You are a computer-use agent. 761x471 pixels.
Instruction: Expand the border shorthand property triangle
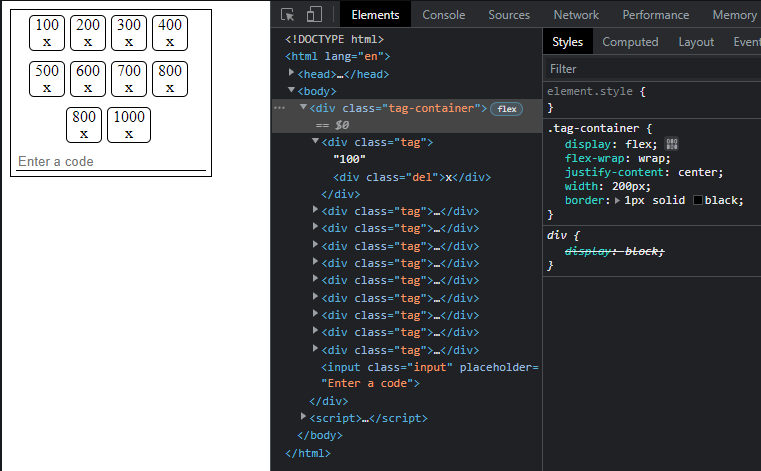617,200
